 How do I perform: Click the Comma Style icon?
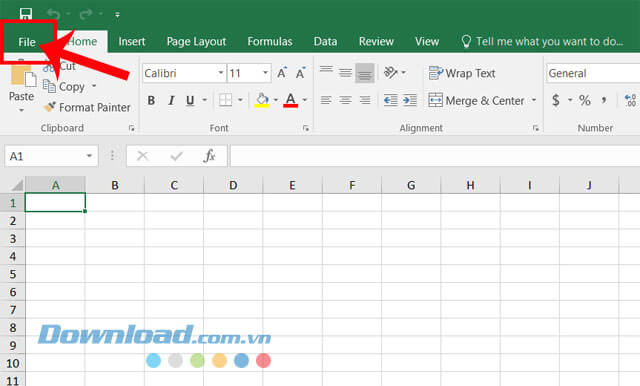point(604,100)
